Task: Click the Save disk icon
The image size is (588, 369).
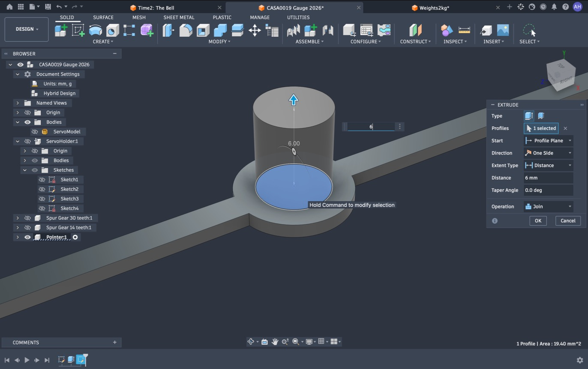Action: (48, 7)
